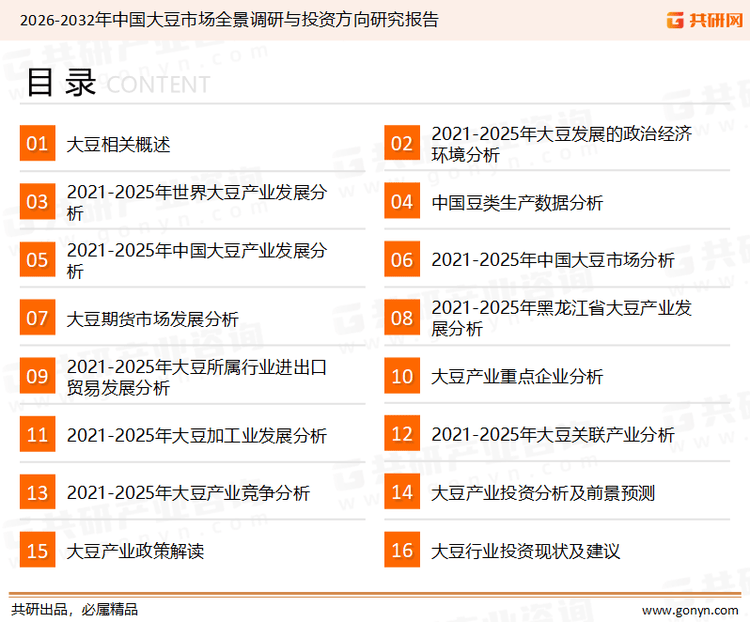Click the orange 11 number badge

(37, 434)
